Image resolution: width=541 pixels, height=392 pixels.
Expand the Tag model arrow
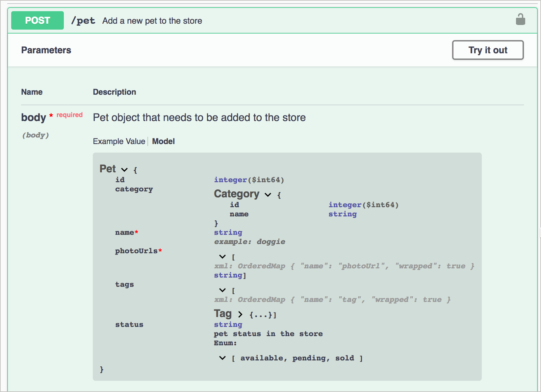[x=240, y=314]
